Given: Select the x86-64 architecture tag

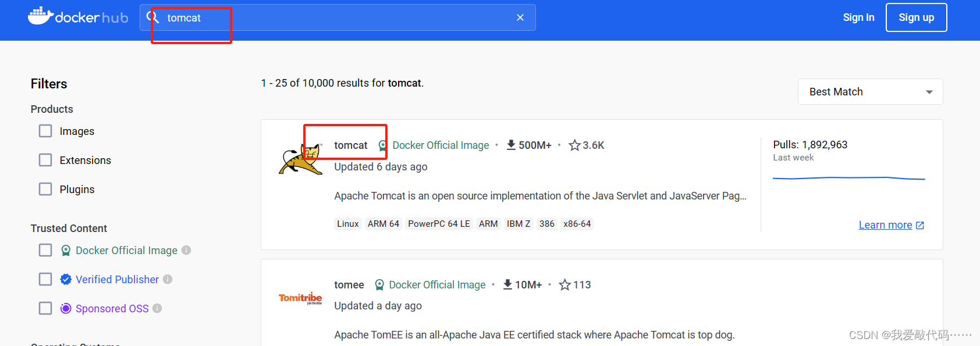Looking at the screenshot, I should click(x=577, y=224).
